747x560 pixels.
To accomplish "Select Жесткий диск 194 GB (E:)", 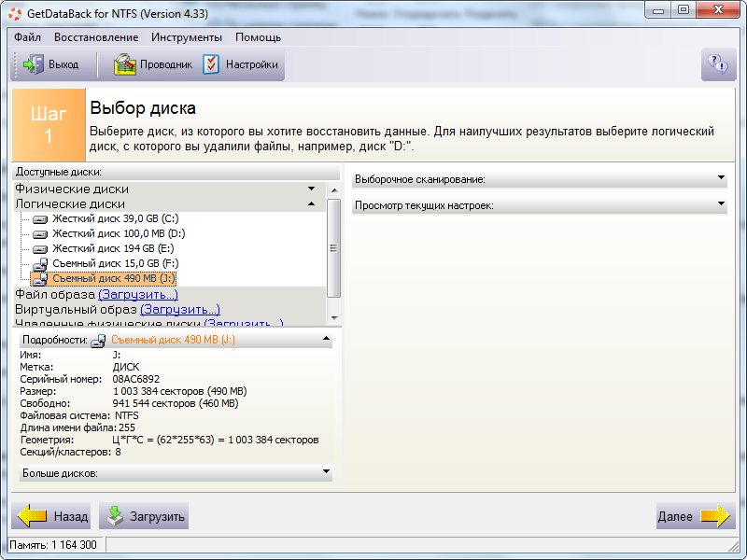I will pyautogui.click(x=113, y=248).
